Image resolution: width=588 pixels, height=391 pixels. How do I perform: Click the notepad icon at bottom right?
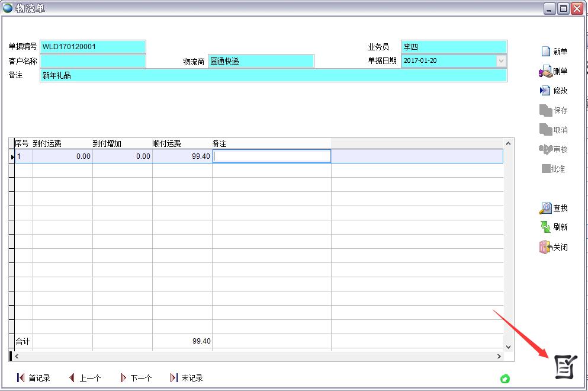pyautogui.click(x=565, y=367)
